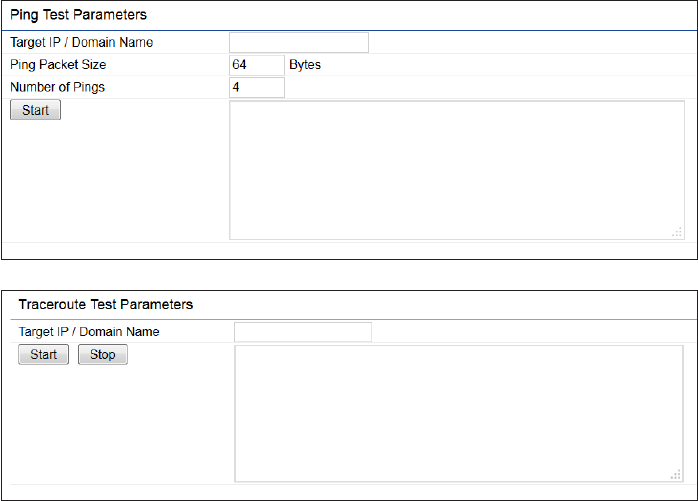Grab the ping results box resize handle
Screen dimensions: 698x501
(677, 232)
